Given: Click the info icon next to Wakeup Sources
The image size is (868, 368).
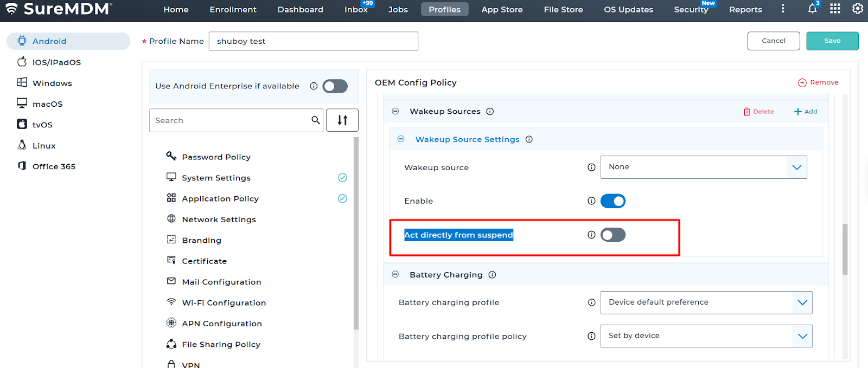Looking at the screenshot, I should tap(490, 112).
